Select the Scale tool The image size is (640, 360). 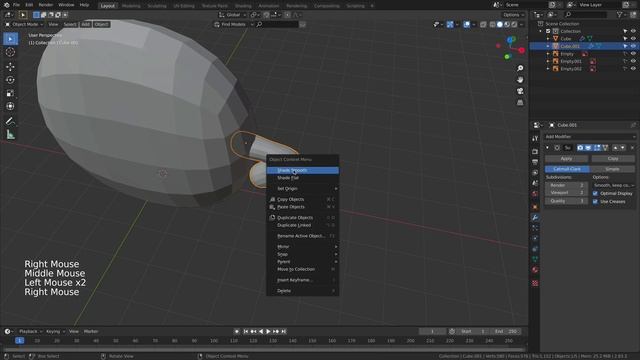10,93
